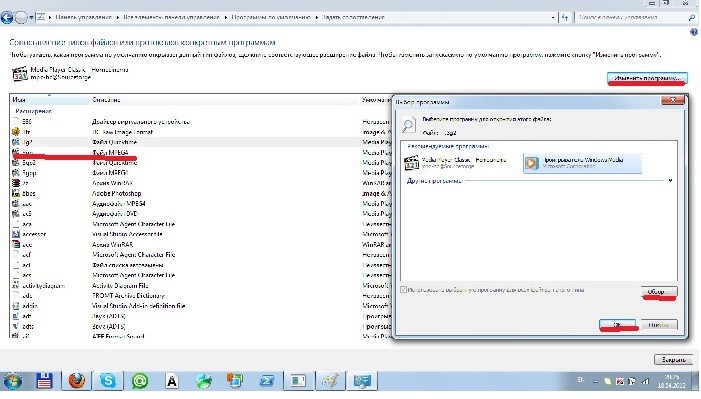Click the icon of the .3gp2 row

(x=16, y=163)
